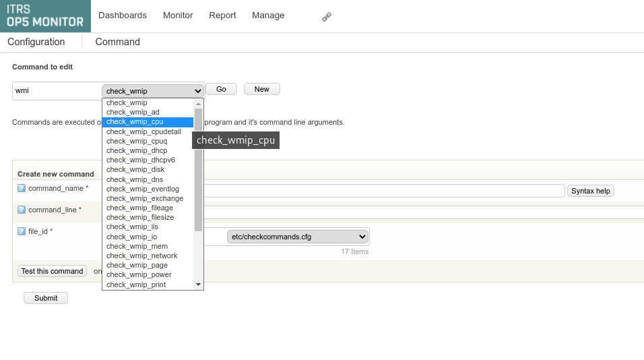Screen dimensions: 644x360
Task: Select check_wmip_iis from the list
Action: (x=148, y=227)
